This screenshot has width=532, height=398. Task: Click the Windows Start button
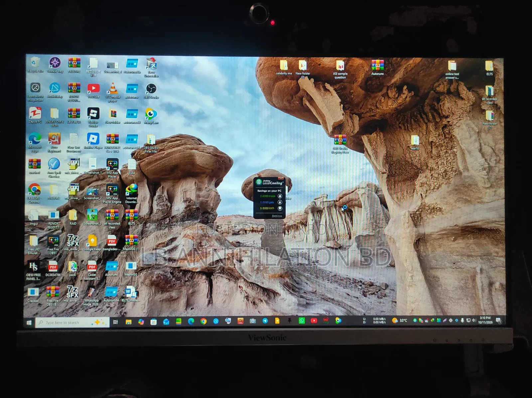[29, 323]
